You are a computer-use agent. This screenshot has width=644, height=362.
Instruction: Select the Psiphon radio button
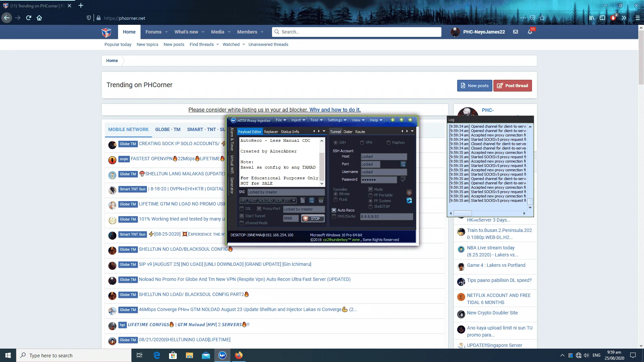pyautogui.click(x=388, y=142)
